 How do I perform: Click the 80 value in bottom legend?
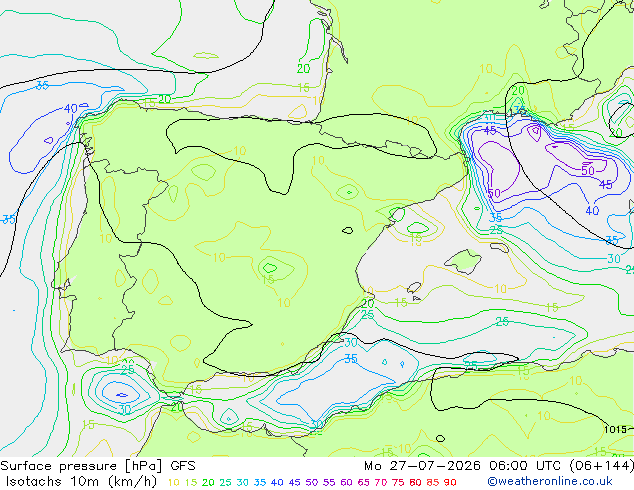[x=415, y=482]
